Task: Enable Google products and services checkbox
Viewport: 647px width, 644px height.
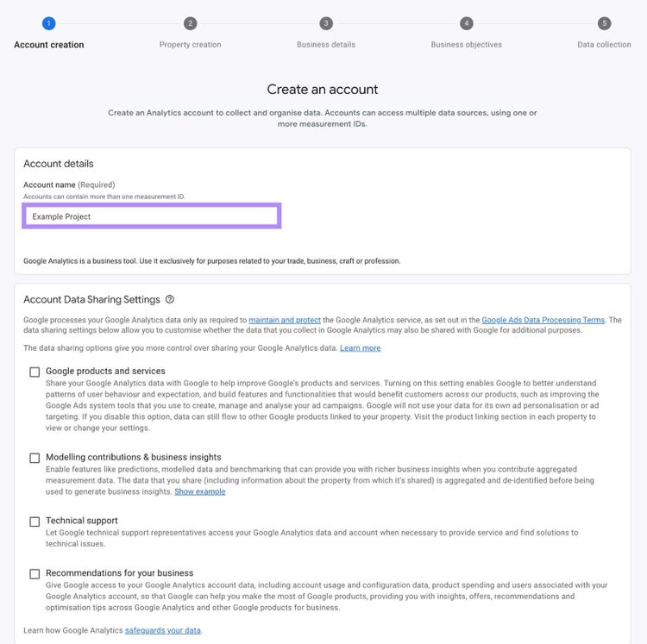Action: (x=35, y=372)
